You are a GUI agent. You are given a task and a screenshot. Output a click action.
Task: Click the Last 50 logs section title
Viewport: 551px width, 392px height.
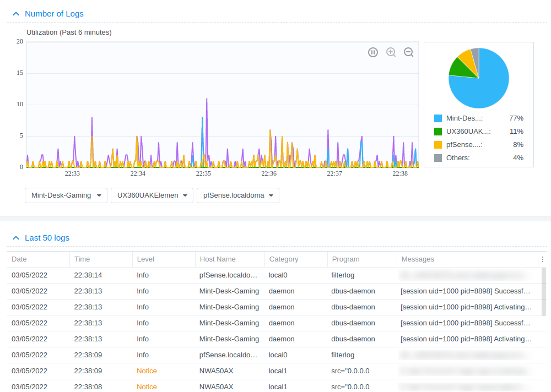point(47,238)
